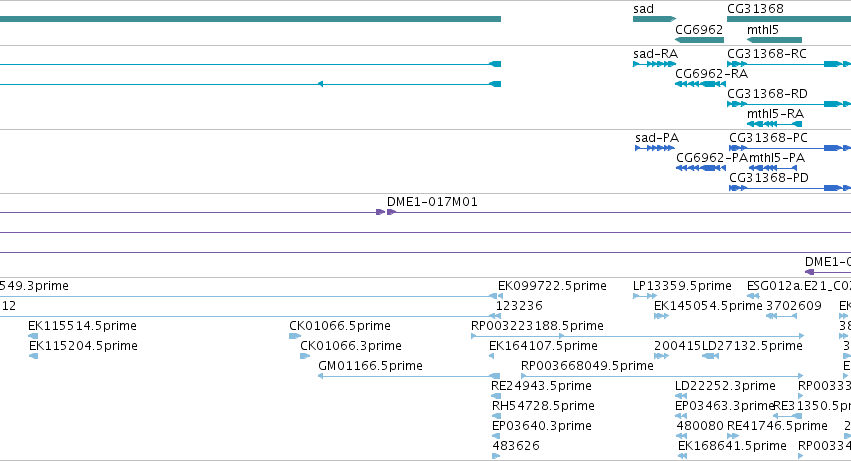Screen dimensions: 851x461
Task: Select the CG6962-RA transcript arrows
Action: tap(700, 84)
